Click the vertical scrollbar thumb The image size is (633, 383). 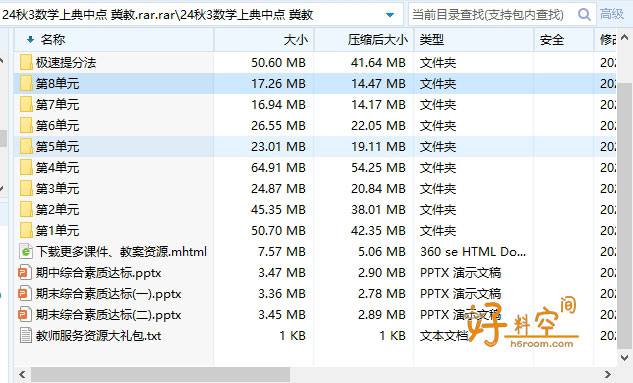tap(625, 217)
